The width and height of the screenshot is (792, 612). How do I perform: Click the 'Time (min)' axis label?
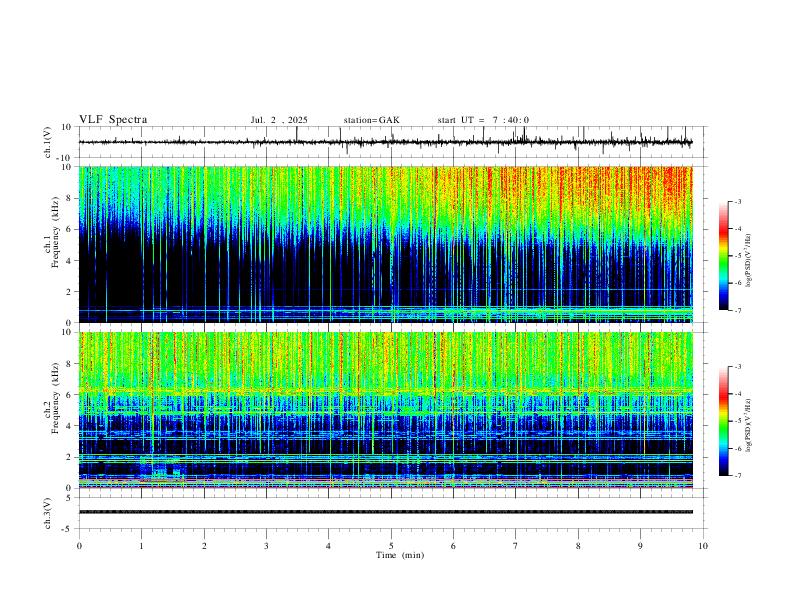tap(400, 555)
